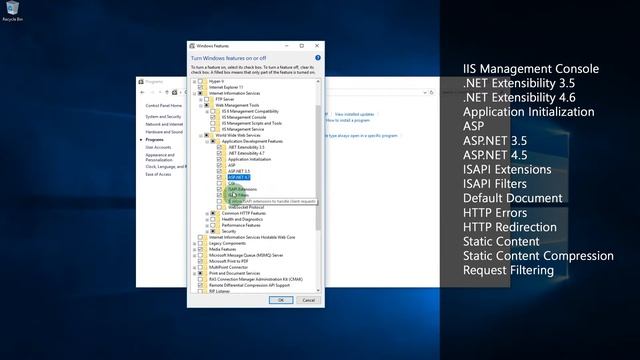Expand the Health and Diagnostics node
The height and width of the screenshot is (360, 640).
(x=207, y=219)
